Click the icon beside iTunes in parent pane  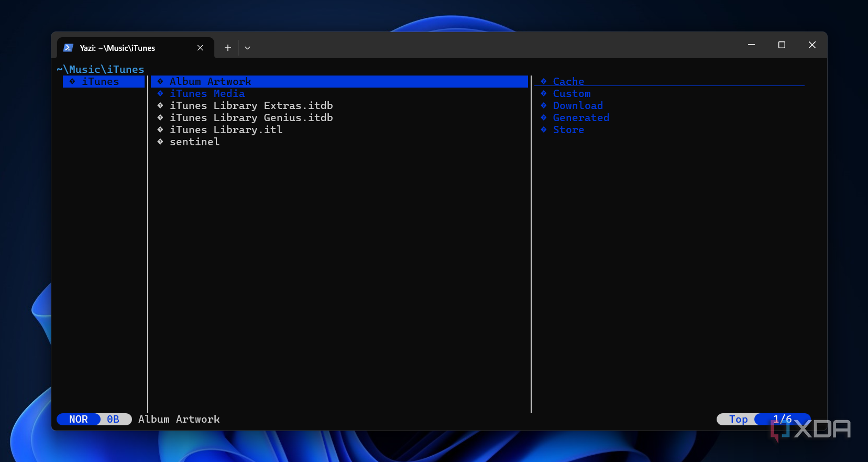point(72,81)
